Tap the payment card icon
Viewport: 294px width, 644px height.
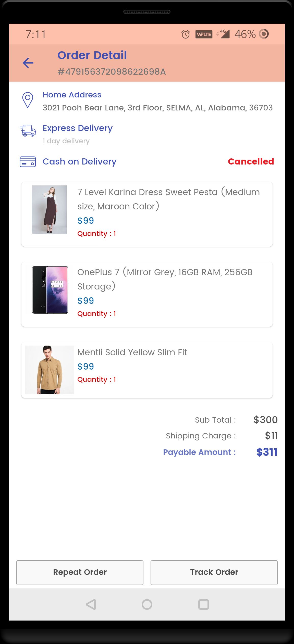pos(28,162)
